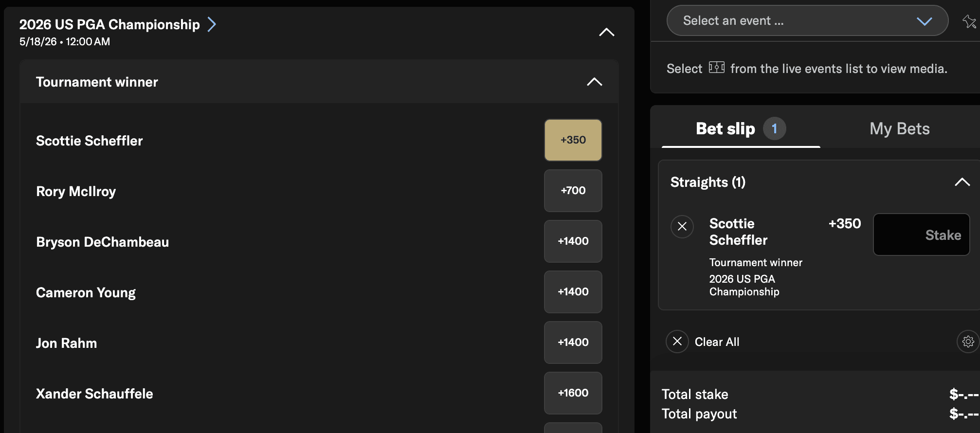Image resolution: width=980 pixels, height=433 pixels.
Task: Open bet slip settings gear
Action: [x=968, y=342]
